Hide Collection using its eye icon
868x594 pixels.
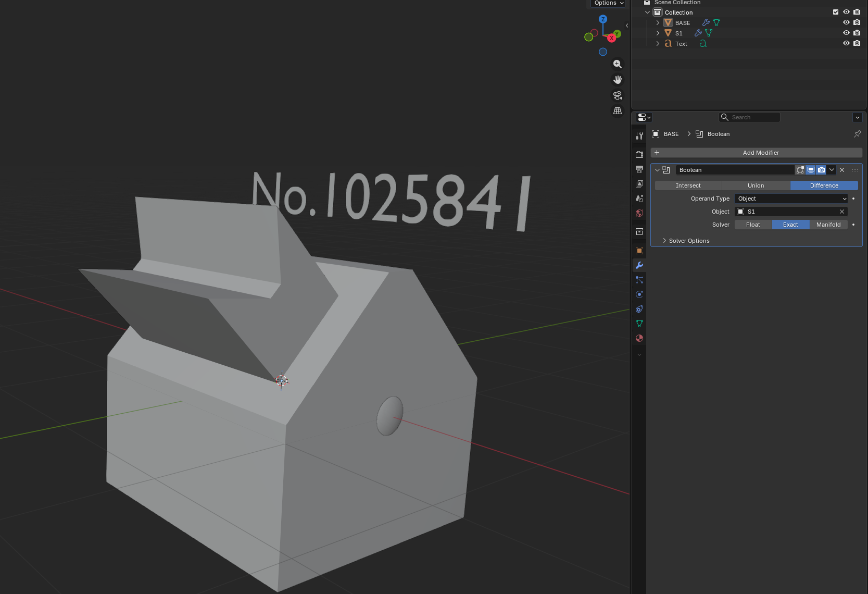846,12
